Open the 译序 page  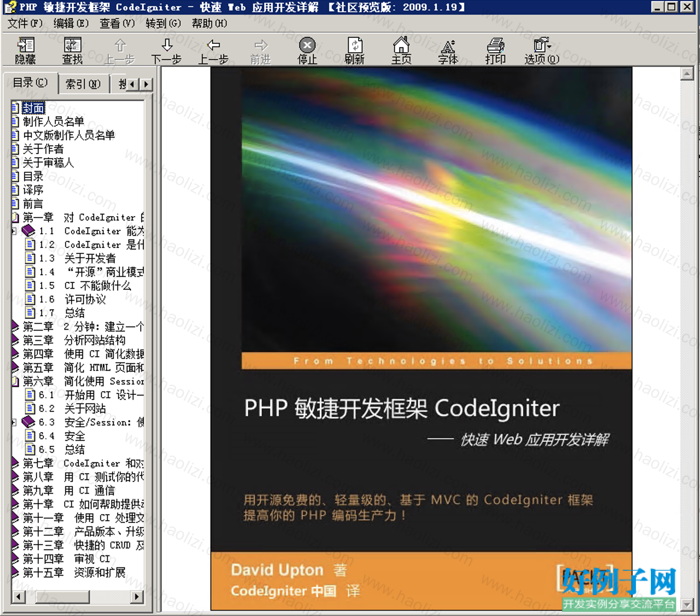32,190
